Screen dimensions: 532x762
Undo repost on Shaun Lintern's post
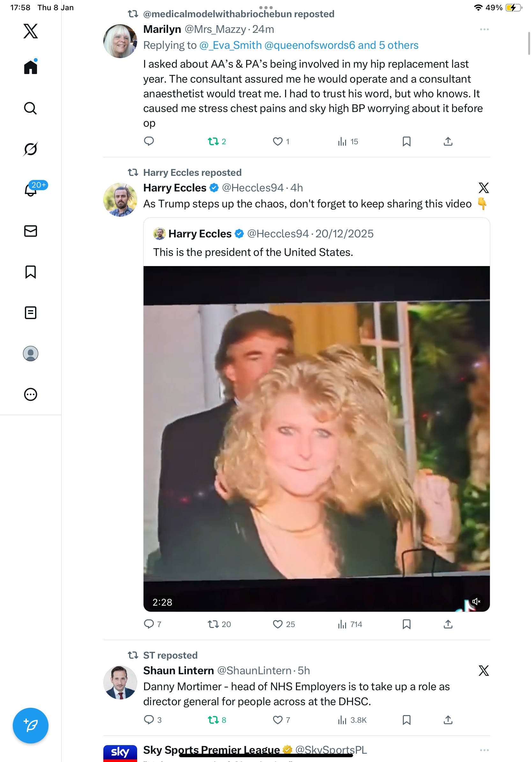[x=213, y=720]
